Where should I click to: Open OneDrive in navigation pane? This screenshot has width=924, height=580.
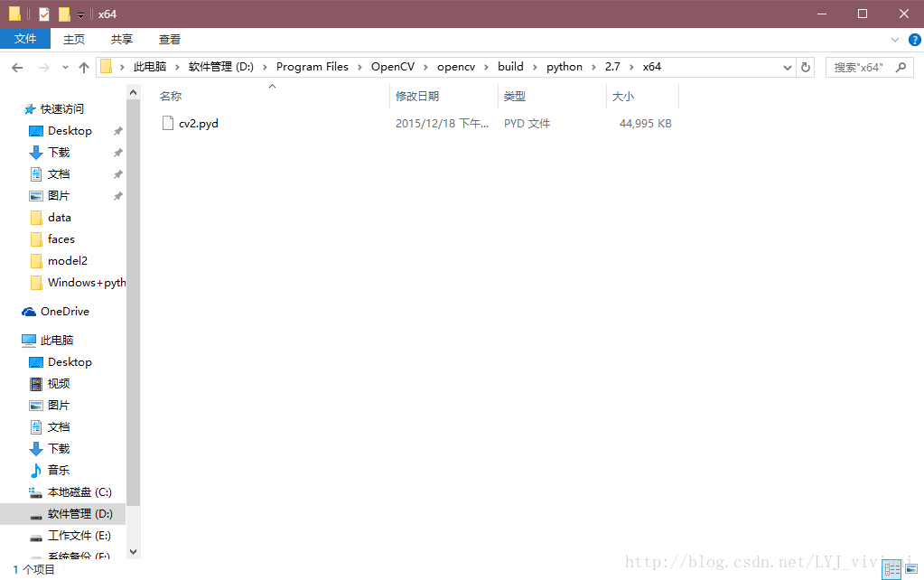tap(64, 311)
